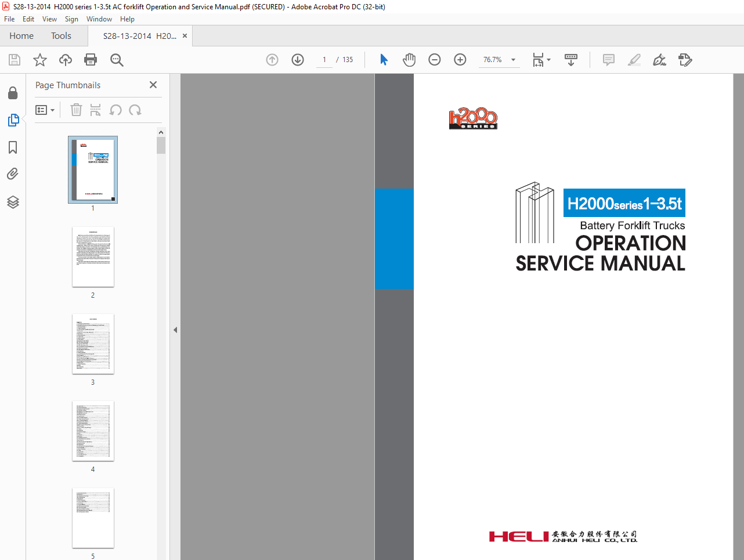Open the Window menu

(99, 19)
